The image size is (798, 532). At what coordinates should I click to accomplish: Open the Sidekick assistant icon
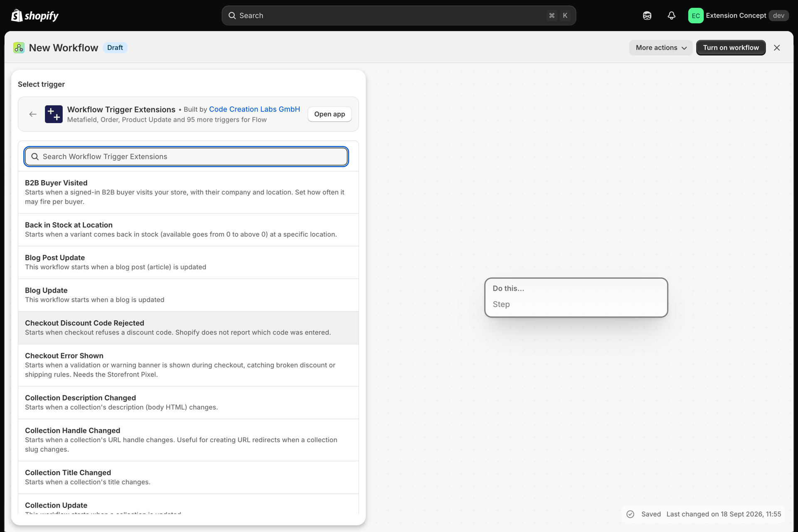point(647,15)
